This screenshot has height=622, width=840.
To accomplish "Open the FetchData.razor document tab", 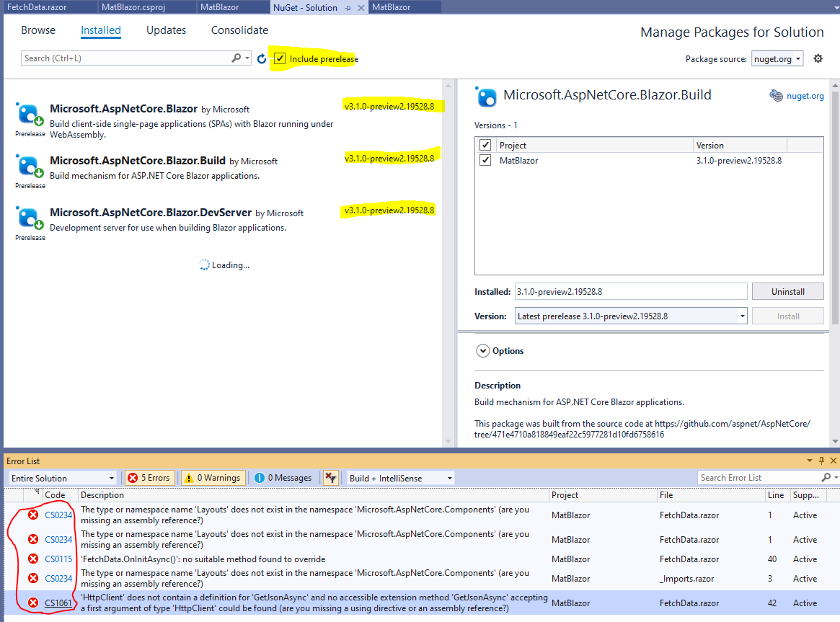I will (x=37, y=7).
